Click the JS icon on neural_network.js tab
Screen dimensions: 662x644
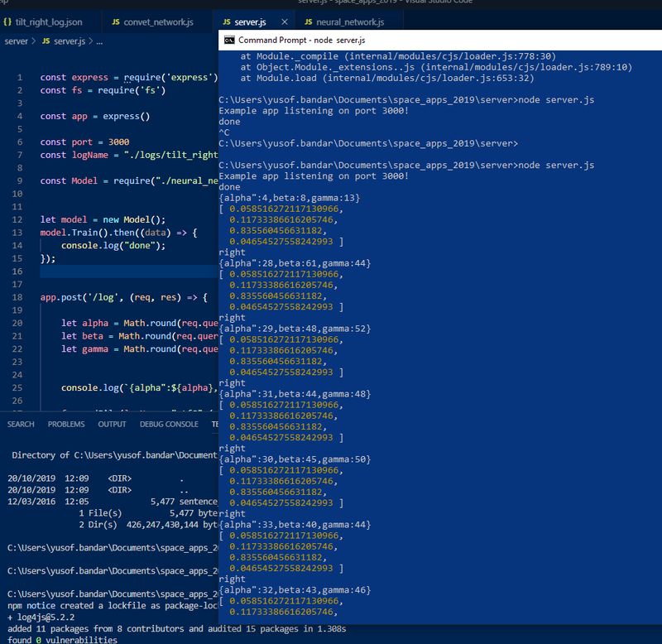pos(309,21)
